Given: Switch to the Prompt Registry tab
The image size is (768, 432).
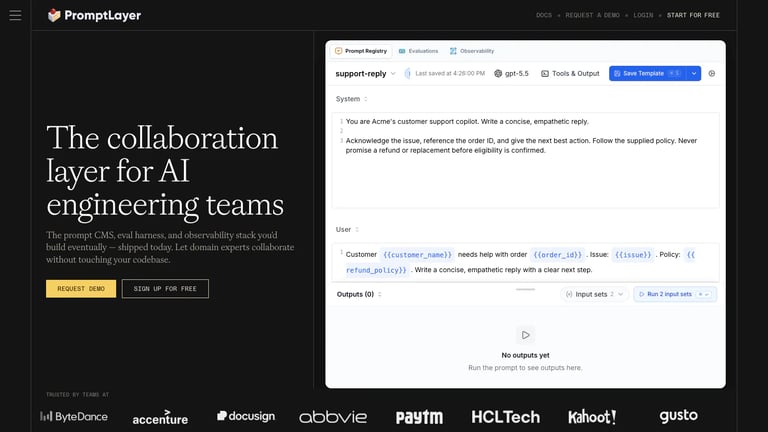Looking at the screenshot, I should (361, 51).
